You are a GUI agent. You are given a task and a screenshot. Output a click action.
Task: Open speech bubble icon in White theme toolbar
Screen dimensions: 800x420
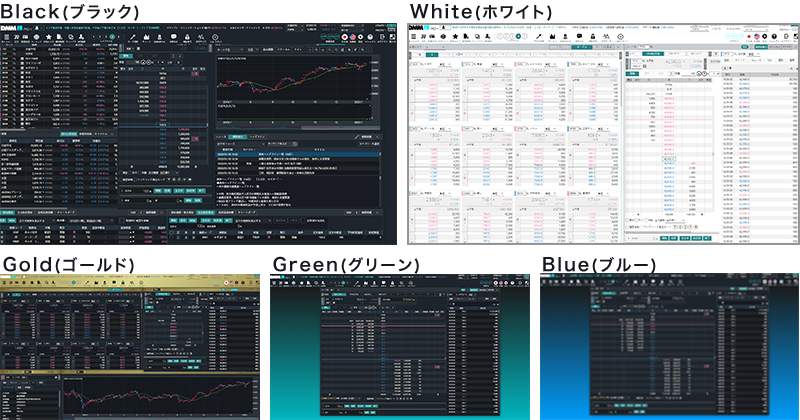coord(579,37)
